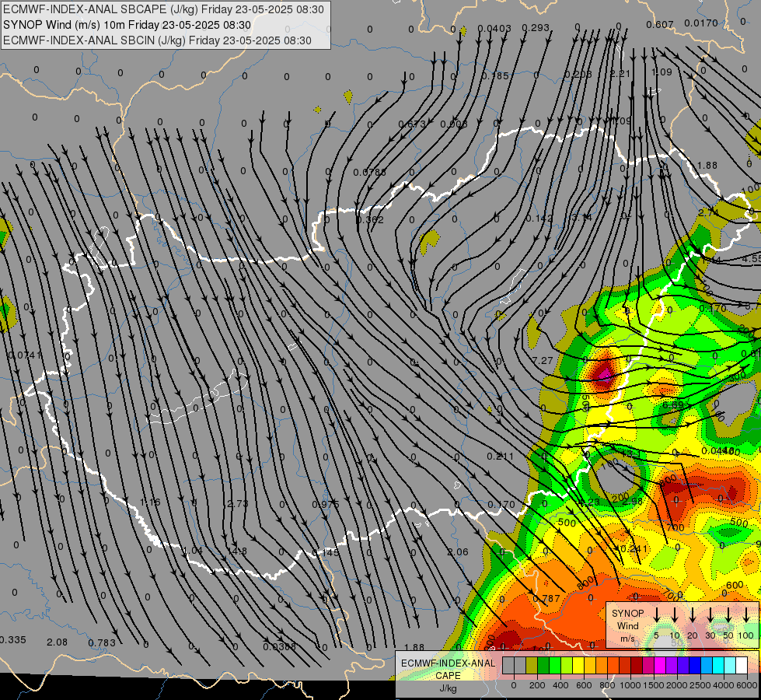Screen dimensions: 761x700
Task: Click the map value 0.0170
Action: pyautogui.click(x=701, y=23)
